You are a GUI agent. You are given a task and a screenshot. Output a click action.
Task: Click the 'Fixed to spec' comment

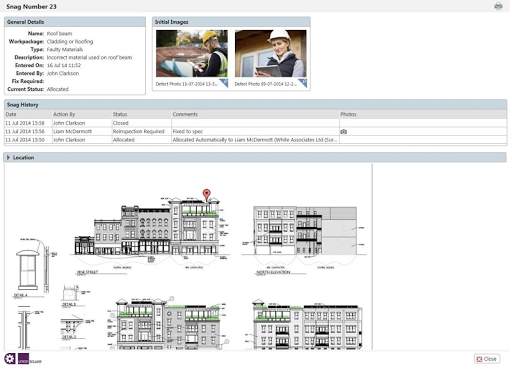pos(188,132)
